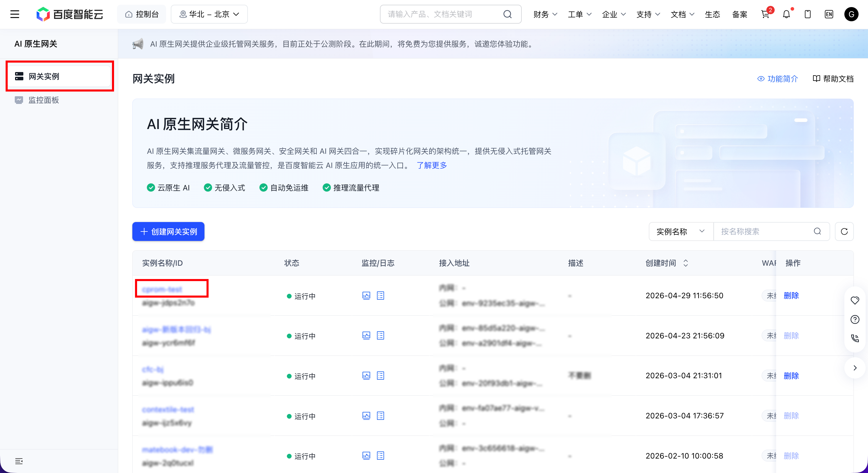The image size is (868, 473).
Task: Expand the floating panel right arrow
Action: (855, 368)
